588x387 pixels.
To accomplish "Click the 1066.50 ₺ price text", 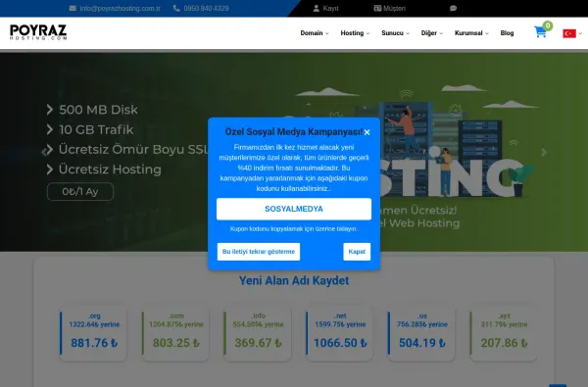I will click(x=340, y=343).
